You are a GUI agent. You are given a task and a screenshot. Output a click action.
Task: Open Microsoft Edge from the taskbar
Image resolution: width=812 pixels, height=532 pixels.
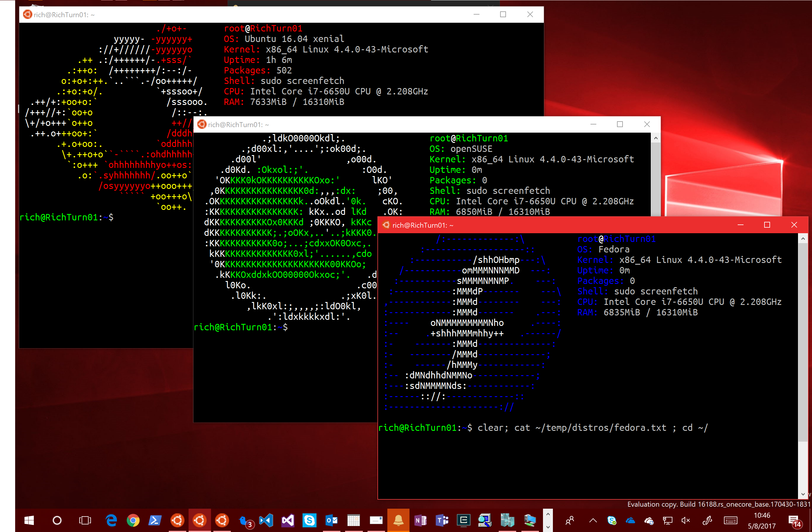click(x=111, y=520)
